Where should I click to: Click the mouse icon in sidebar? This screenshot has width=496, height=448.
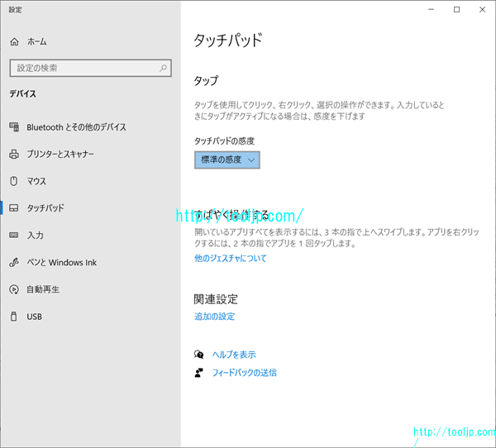pyautogui.click(x=13, y=181)
